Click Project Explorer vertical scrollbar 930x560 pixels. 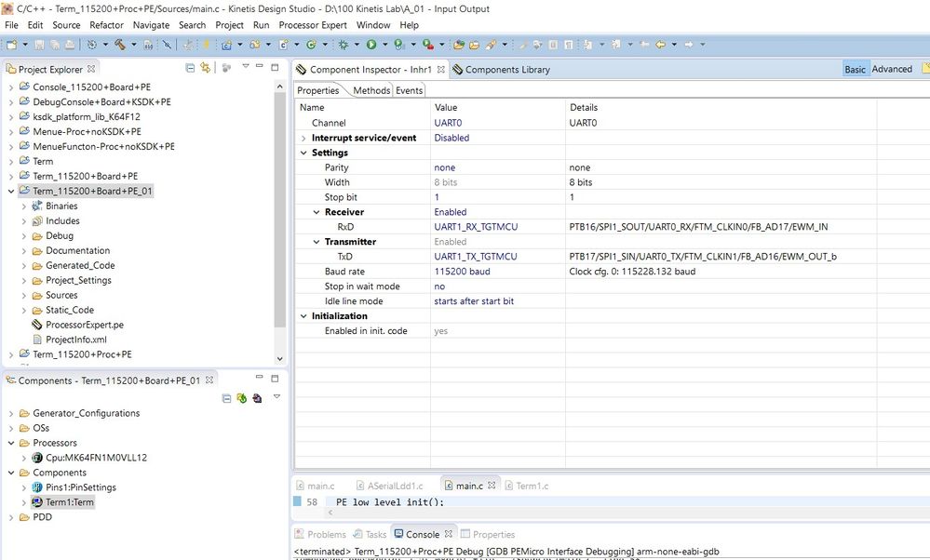280,210
